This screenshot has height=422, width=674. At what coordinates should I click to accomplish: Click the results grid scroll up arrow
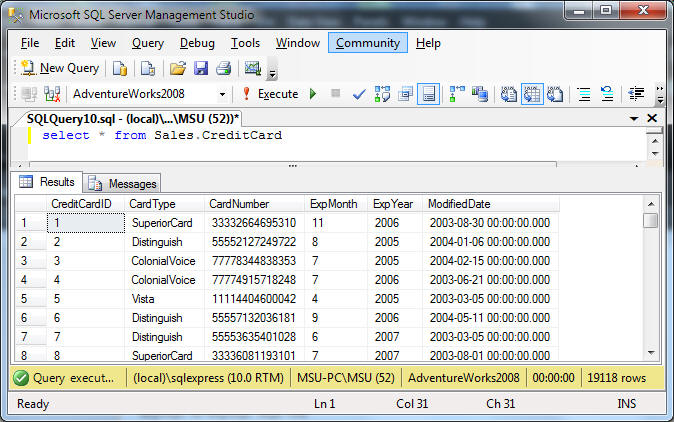pyautogui.click(x=651, y=204)
